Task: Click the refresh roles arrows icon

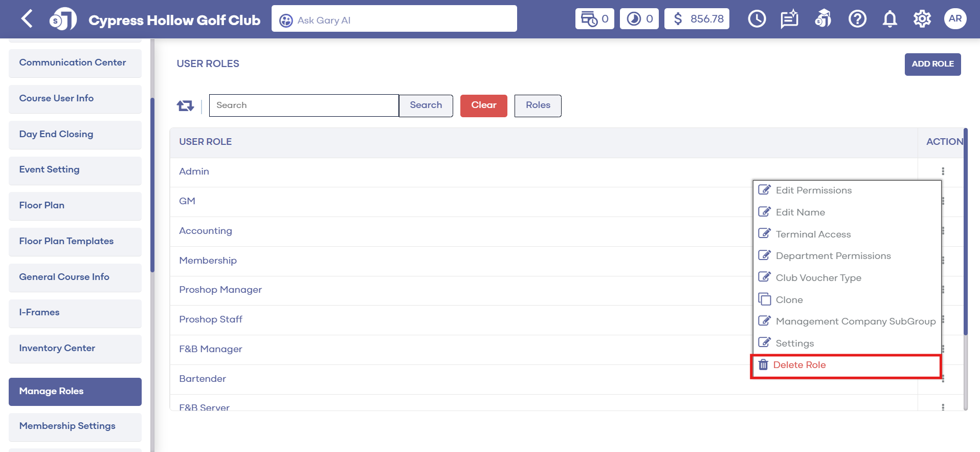Action: (185, 106)
